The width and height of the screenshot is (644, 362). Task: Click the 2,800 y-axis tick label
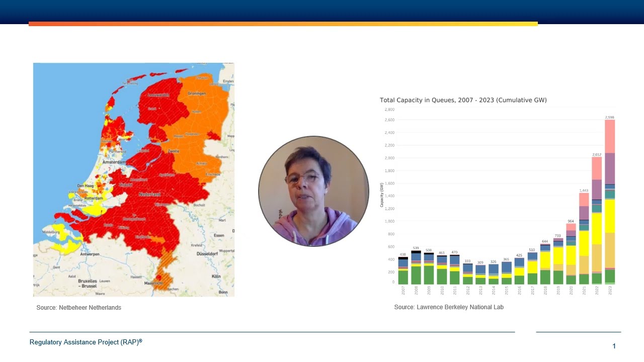click(x=389, y=110)
